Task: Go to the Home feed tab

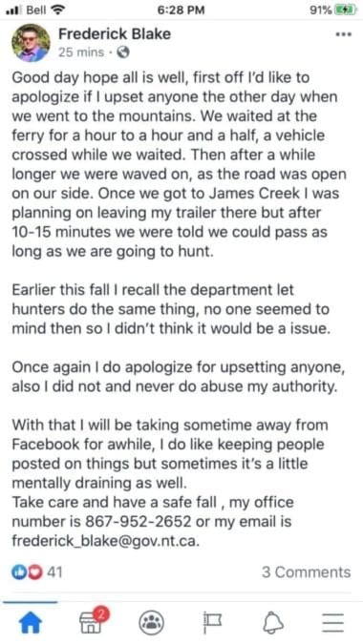Action: click(31, 623)
